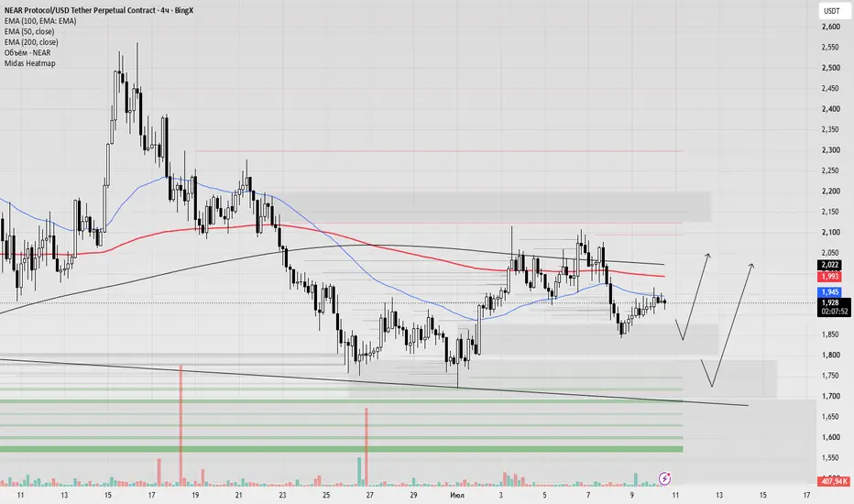Click date 19 on the time axis
Screen dimensions: 854x504
pyautogui.click(x=195, y=495)
